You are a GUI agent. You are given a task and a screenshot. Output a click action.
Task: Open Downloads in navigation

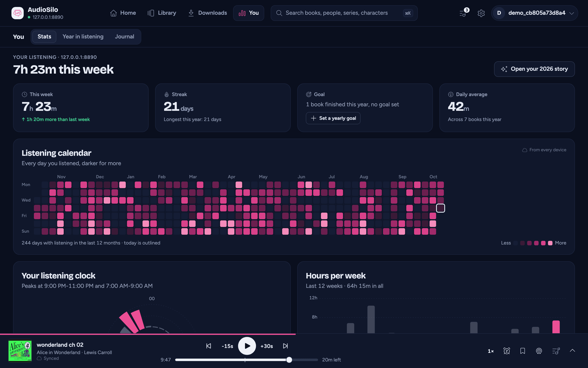tap(207, 13)
